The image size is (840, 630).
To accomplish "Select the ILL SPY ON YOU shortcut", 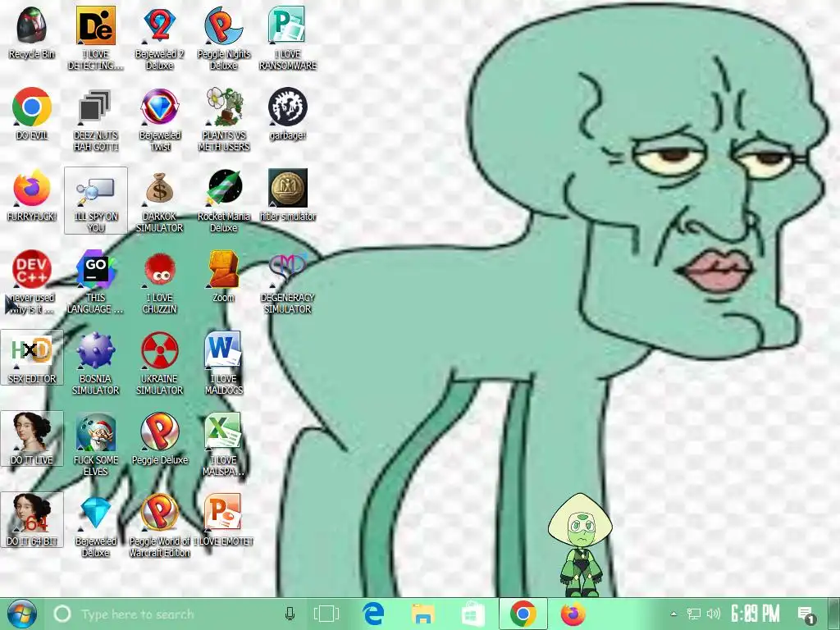I will tap(95, 200).
